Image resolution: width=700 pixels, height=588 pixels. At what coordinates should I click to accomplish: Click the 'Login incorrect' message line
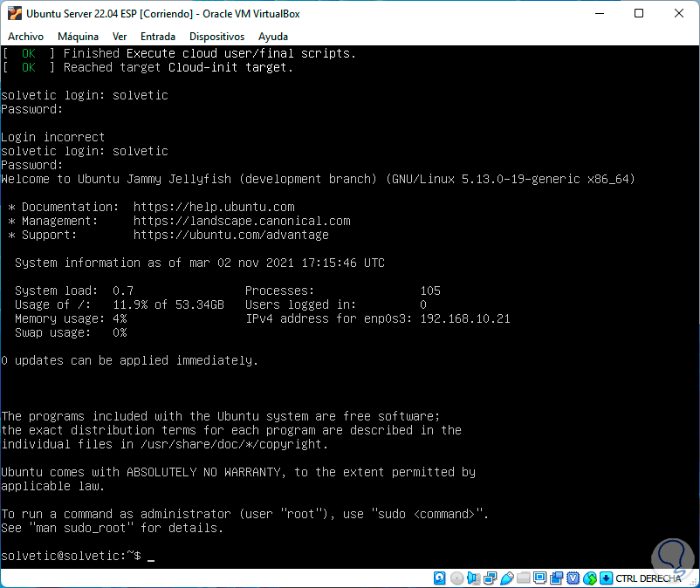pos(52,137)
